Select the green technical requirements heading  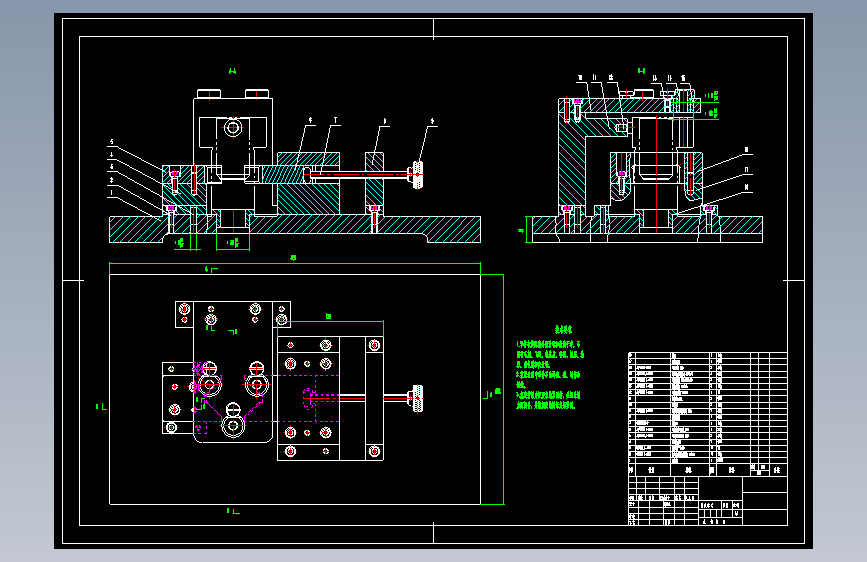(x=563, y=330)
